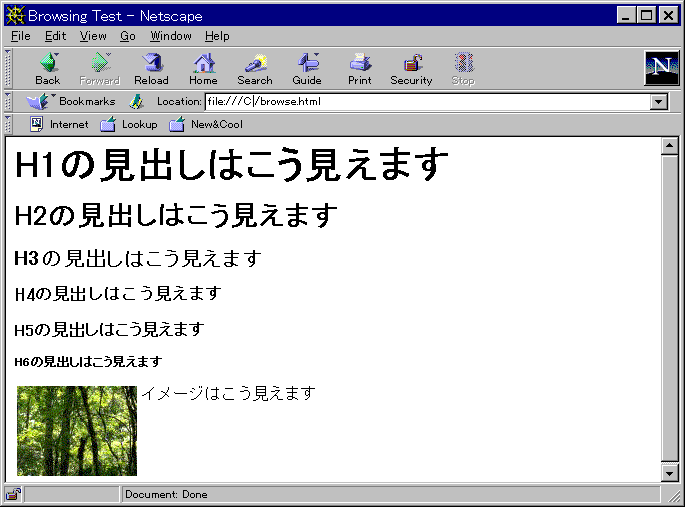Screen dimensions: 685x507
Task: Open Security info from the toolbar
Action: tap(412, 69)
